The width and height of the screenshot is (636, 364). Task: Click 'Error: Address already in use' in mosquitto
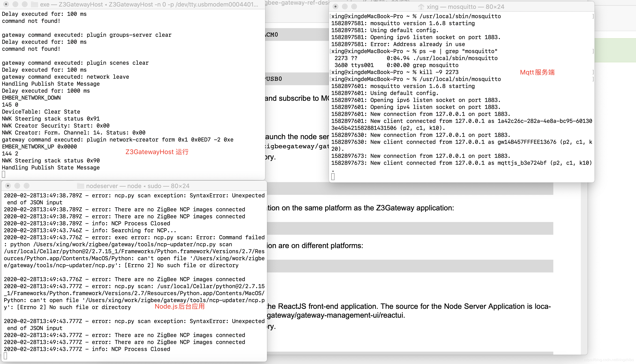point(398,44)
